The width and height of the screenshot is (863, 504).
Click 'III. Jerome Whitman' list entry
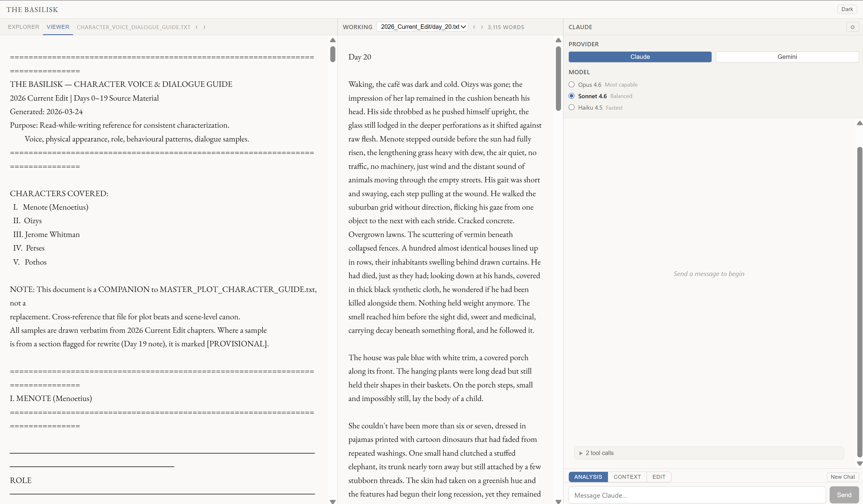tap(46, 234)
